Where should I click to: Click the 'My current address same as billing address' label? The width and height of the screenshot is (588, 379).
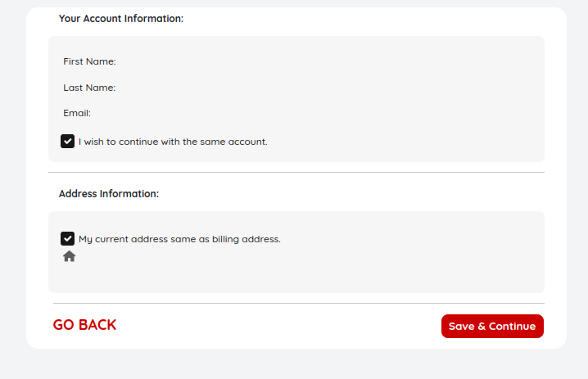179,240
